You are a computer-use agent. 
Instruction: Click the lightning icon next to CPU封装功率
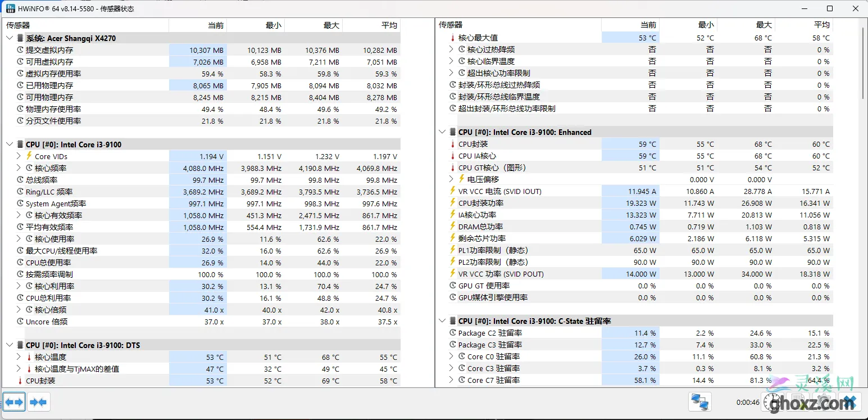pyautogui.click(x=453, y=203)
